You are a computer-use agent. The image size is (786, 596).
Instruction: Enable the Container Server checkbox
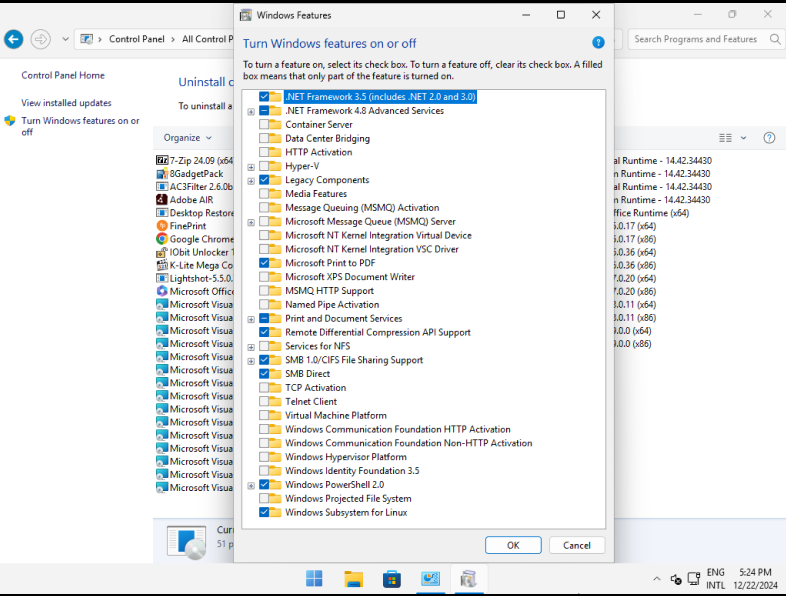[x=264, y=124]
